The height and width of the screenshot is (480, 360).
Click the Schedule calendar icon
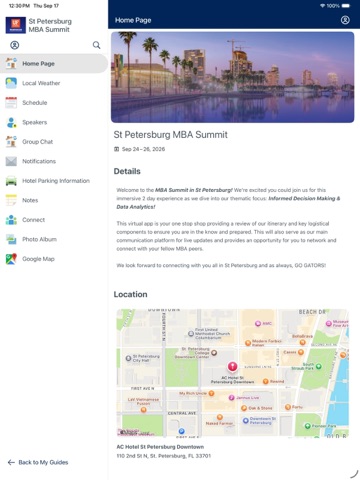(x=11, y=102)
